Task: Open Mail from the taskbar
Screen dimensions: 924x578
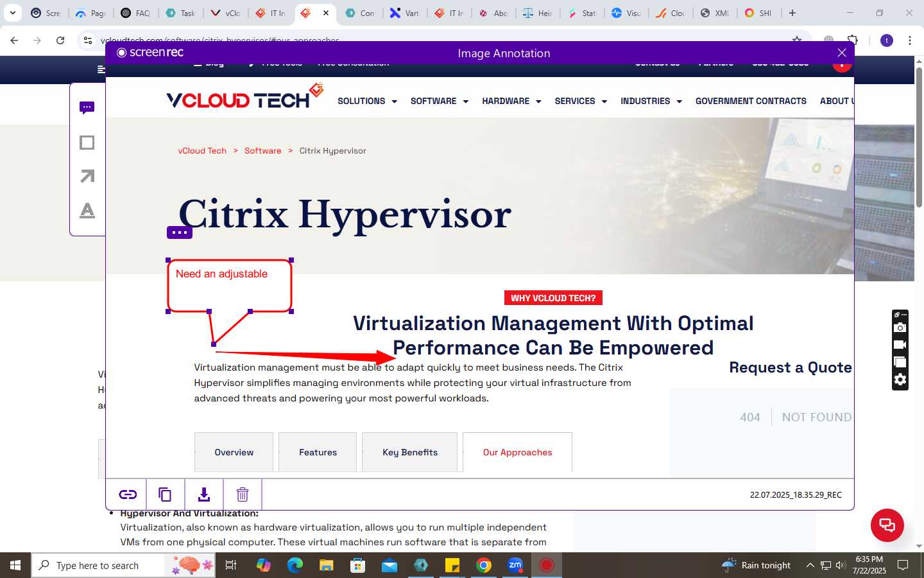Action: coord(389,565)
